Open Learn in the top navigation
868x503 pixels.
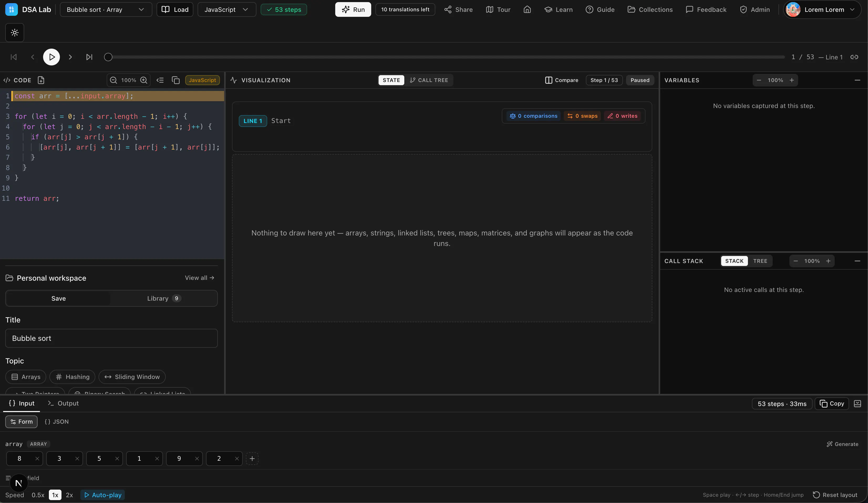pyautogui.click(x=558, y=10)
